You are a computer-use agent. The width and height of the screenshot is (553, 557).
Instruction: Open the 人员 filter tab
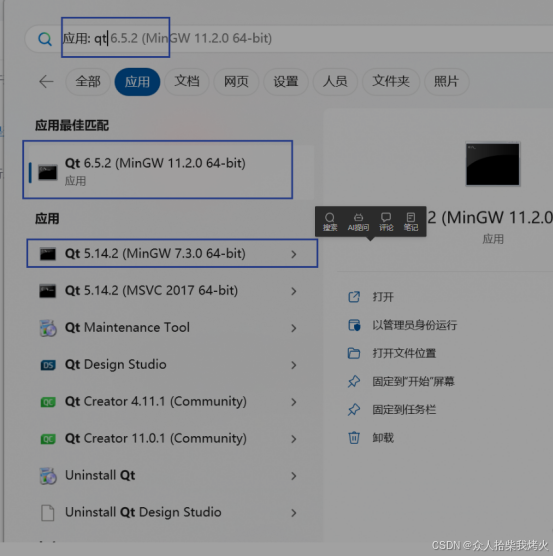[335, 82]
